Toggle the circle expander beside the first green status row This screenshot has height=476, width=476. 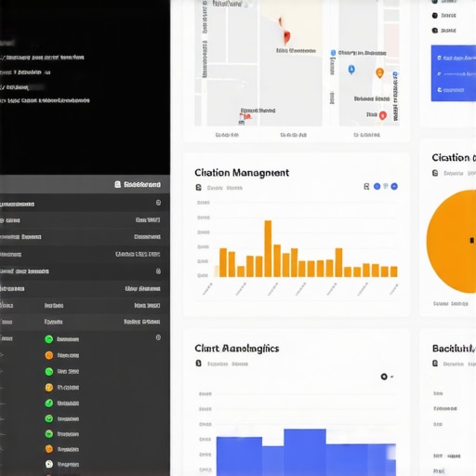coord(158,337)
